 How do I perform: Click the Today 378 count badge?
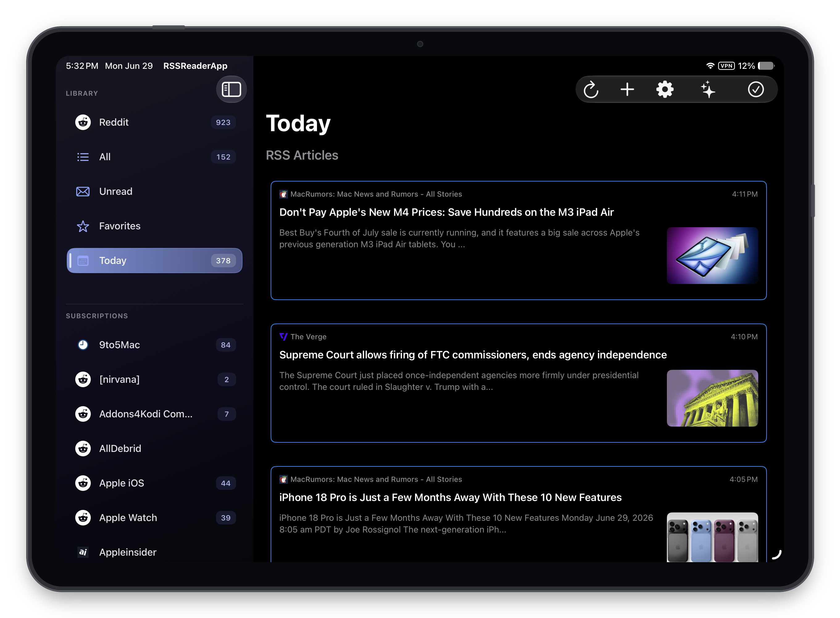tap(223, 261)
